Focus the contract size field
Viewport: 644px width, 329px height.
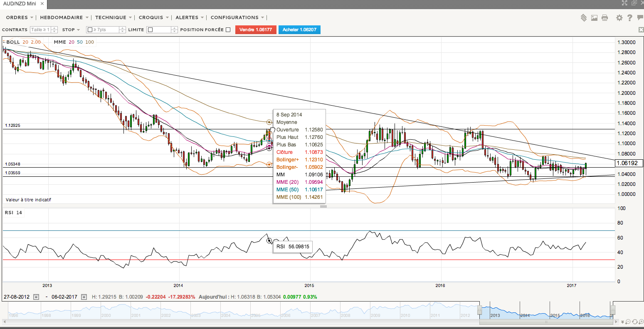click(40, 30)
